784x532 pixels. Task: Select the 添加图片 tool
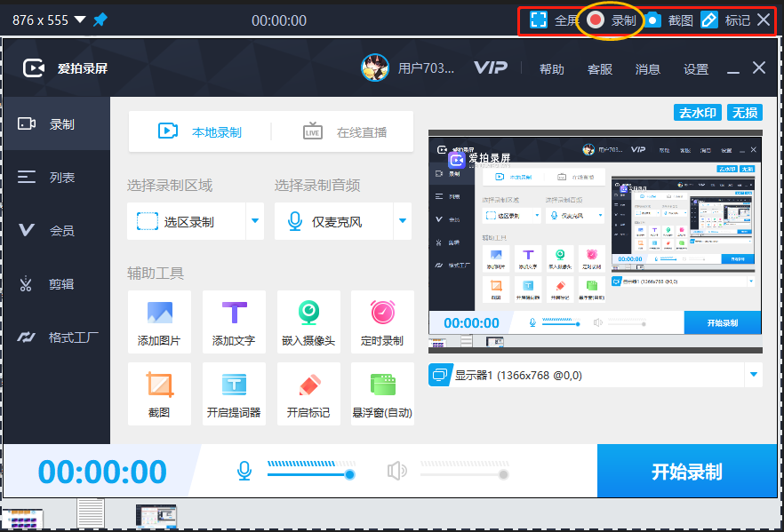coord(159,322)
